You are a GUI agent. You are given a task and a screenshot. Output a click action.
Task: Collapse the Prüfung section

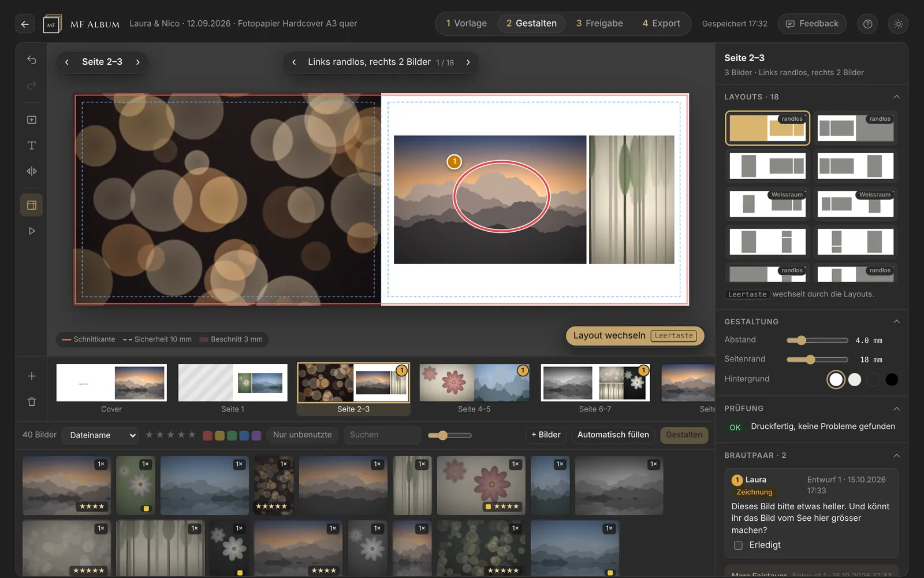(896, 409)
